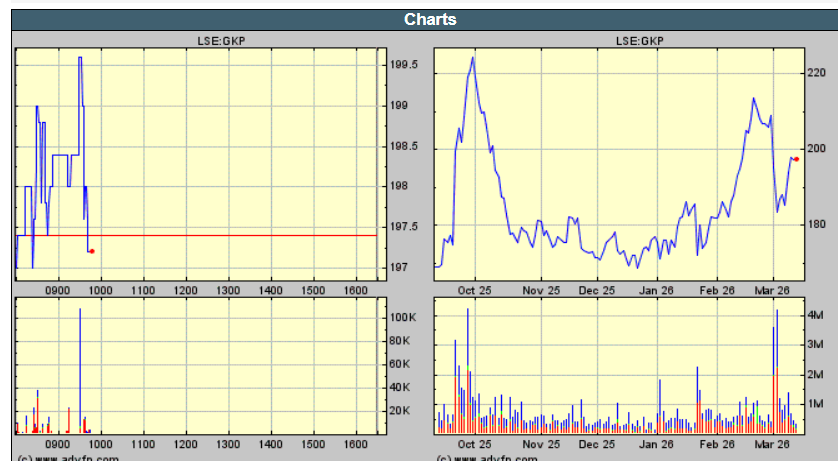Click Oct 25 label under six-month price chart
The image size is (838, 461).
pyautogui.click(x=474, y=291)
